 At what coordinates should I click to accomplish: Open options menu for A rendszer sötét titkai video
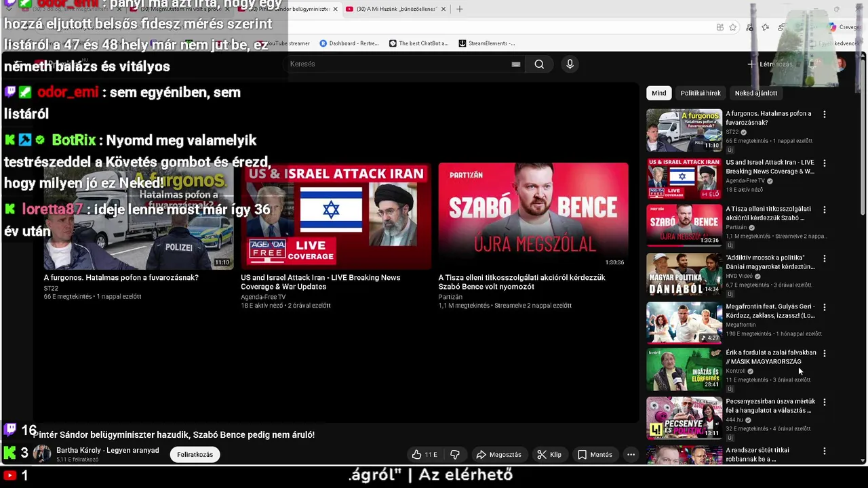tap(825, 451)
